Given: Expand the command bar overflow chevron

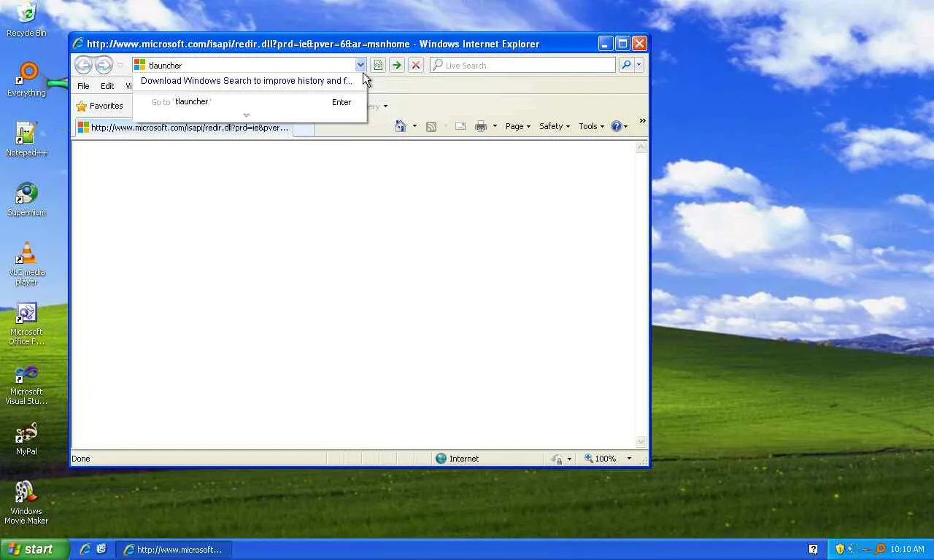Looking at the screenshot, I should [x=642, y=121].
